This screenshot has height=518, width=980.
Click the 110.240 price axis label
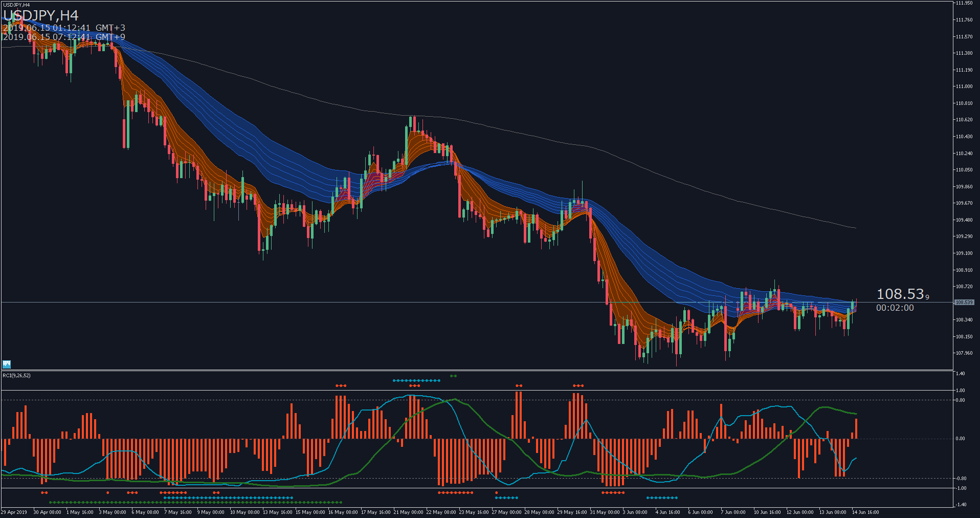point(964,154)
